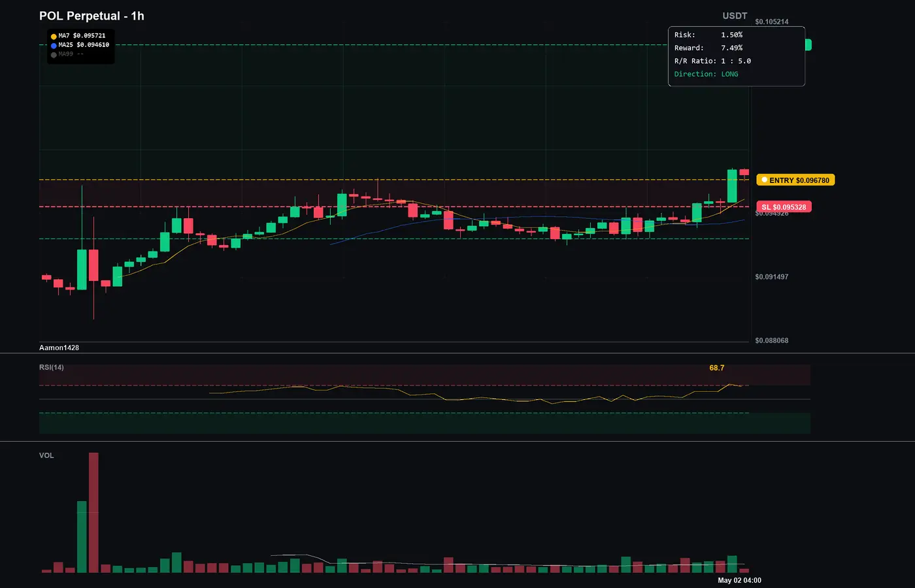
Task: Click the $0.088068 price axis label
Action: click(772, 340)
